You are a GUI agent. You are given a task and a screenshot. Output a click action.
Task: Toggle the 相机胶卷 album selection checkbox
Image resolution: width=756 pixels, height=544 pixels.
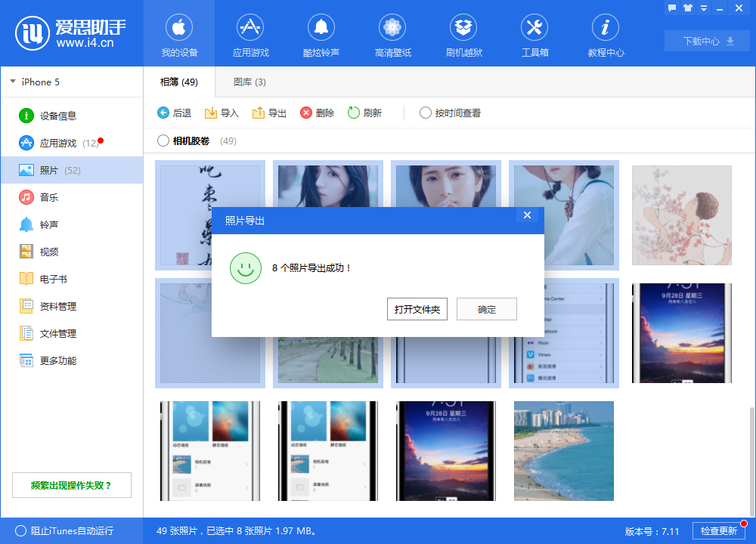[x=161, y=141]
